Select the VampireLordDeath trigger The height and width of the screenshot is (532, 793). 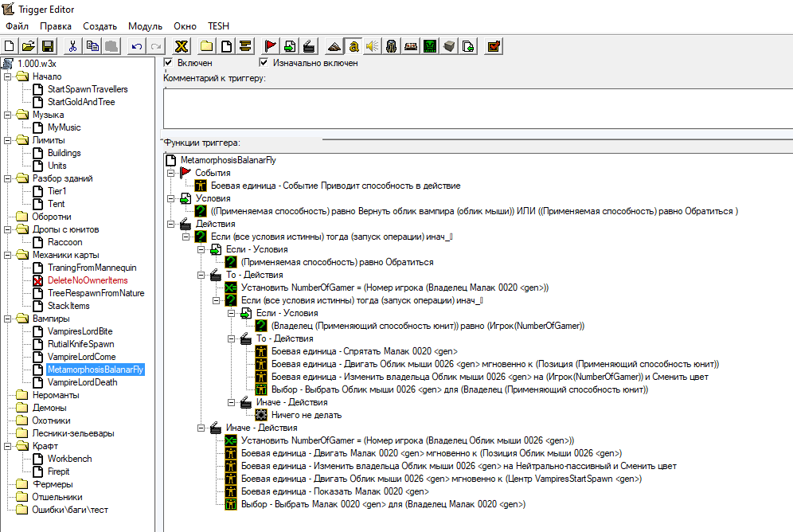[x=82, y=382]
